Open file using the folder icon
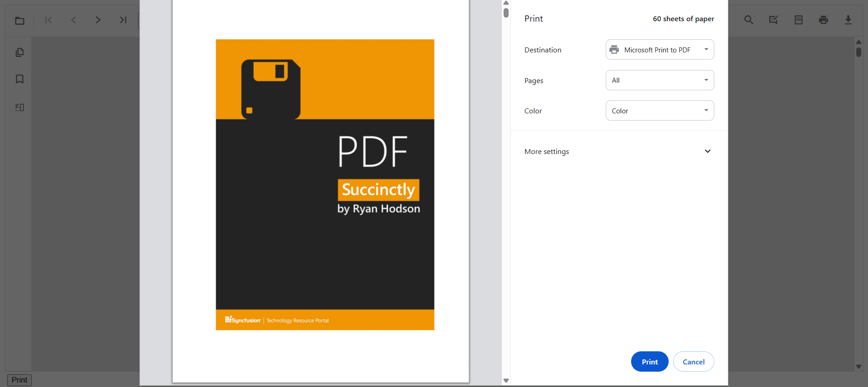 click(19, 20)
